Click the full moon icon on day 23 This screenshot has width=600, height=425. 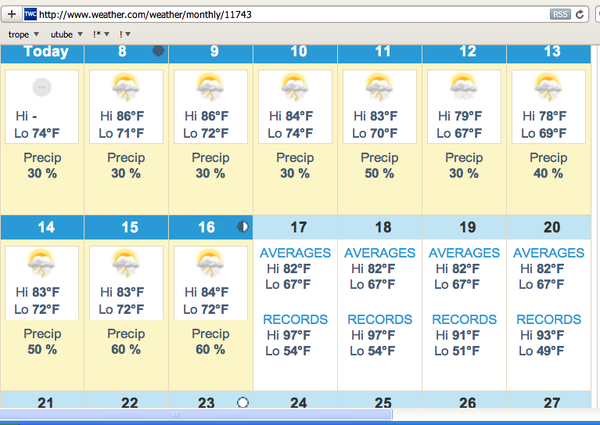(243, 402)
